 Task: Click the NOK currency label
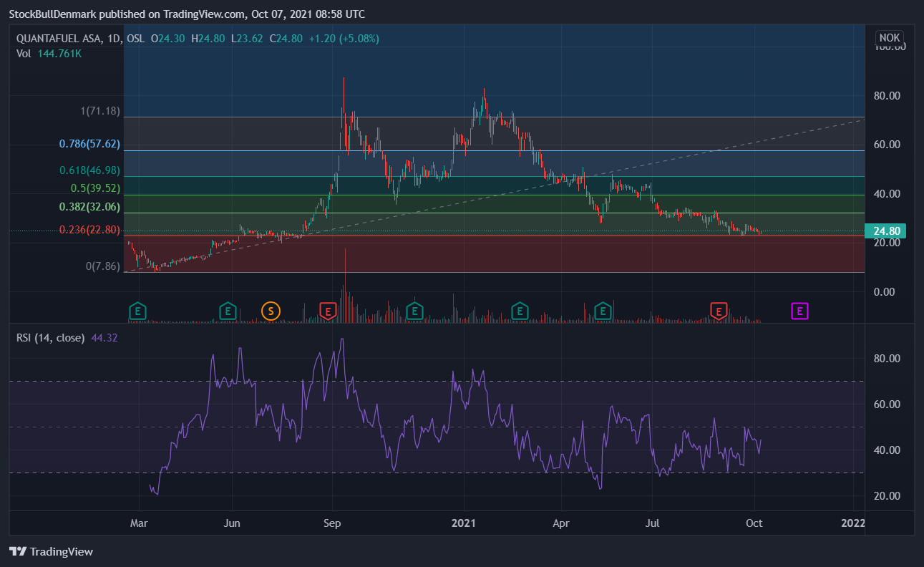(890, 38)
